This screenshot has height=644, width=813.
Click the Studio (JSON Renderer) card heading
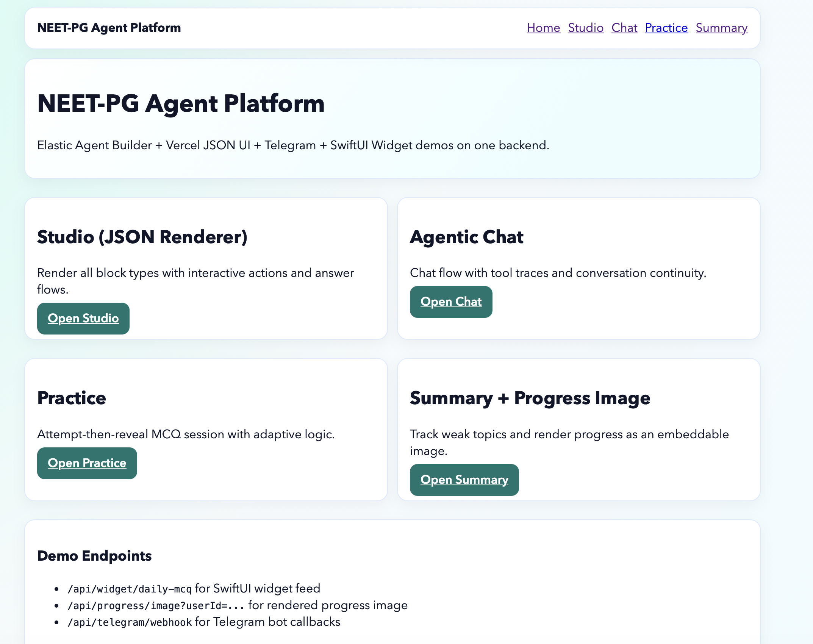click(142, 237)
